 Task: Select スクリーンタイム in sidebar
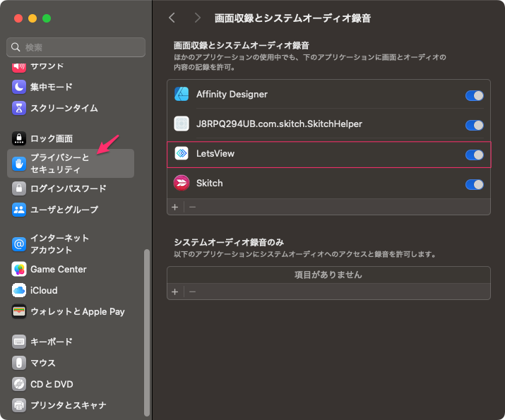[x=64, y=108]
